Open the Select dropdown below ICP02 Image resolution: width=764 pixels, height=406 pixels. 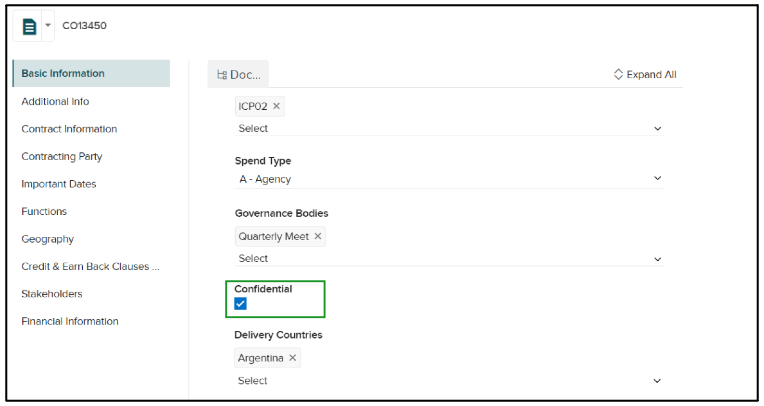[449, 128]
